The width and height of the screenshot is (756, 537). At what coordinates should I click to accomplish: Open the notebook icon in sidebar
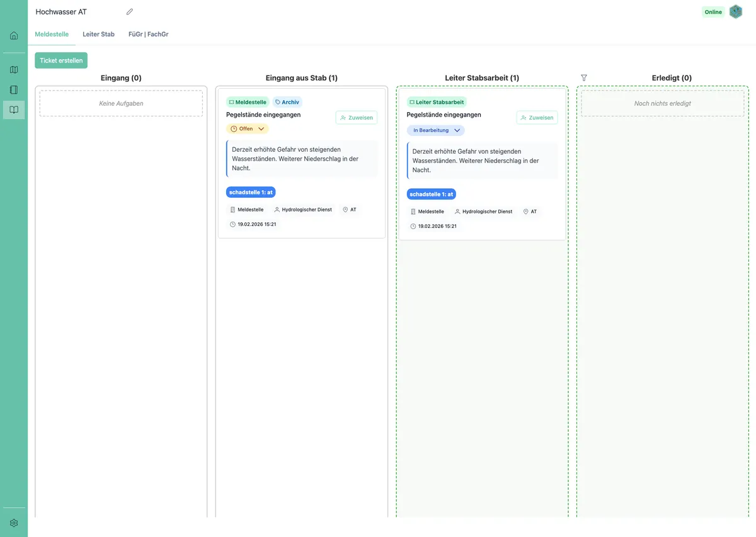point(14,90)
